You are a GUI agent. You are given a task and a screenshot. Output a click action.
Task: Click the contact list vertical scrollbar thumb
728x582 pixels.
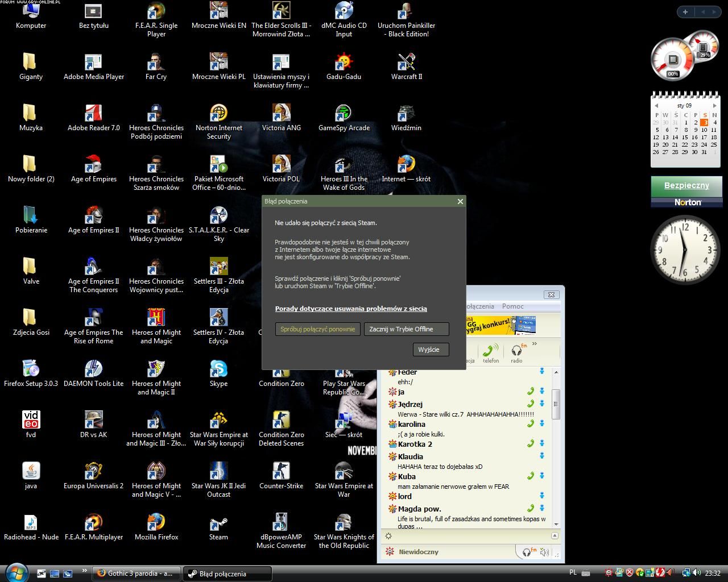556,404
